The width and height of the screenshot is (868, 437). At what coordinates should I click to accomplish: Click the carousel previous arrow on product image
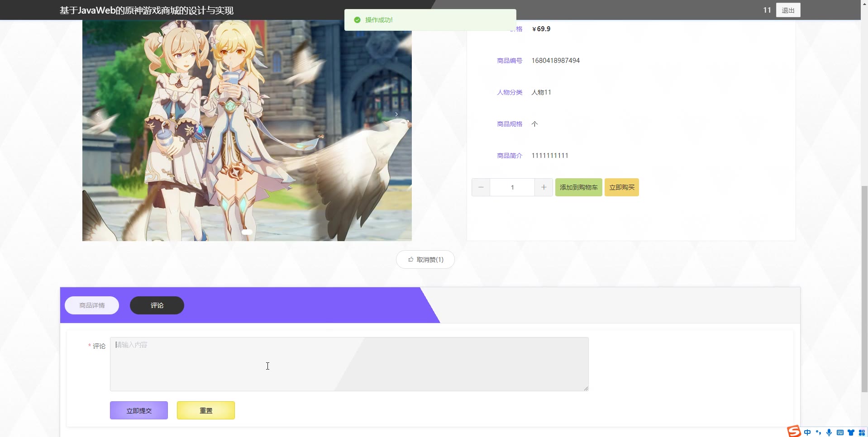click(x=98, y=114)
